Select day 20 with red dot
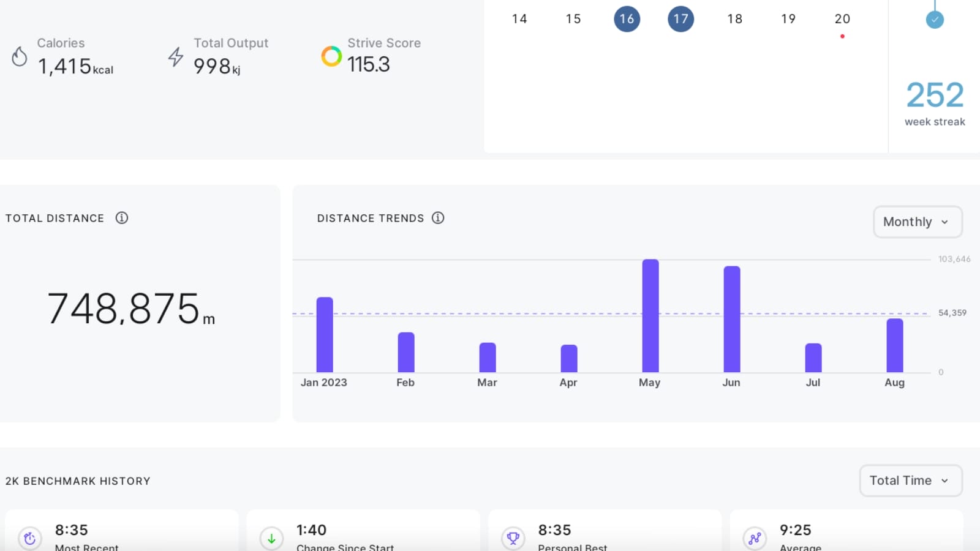The width and height of the screenshot is (980, 551). click(x=842, y=19)
